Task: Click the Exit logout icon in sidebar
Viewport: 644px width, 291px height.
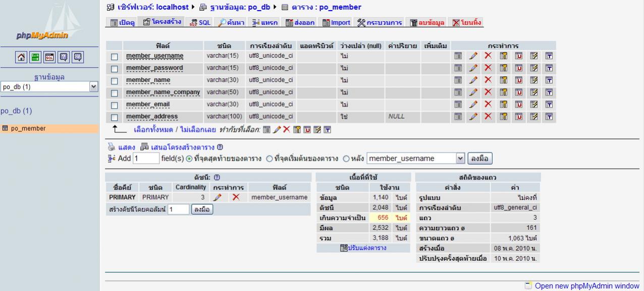Action: [35, 57]
